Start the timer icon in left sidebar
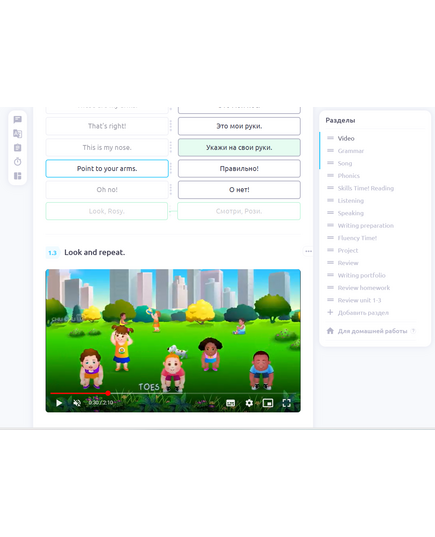This screenshot has width=435, height=537. tap(17, 162)
